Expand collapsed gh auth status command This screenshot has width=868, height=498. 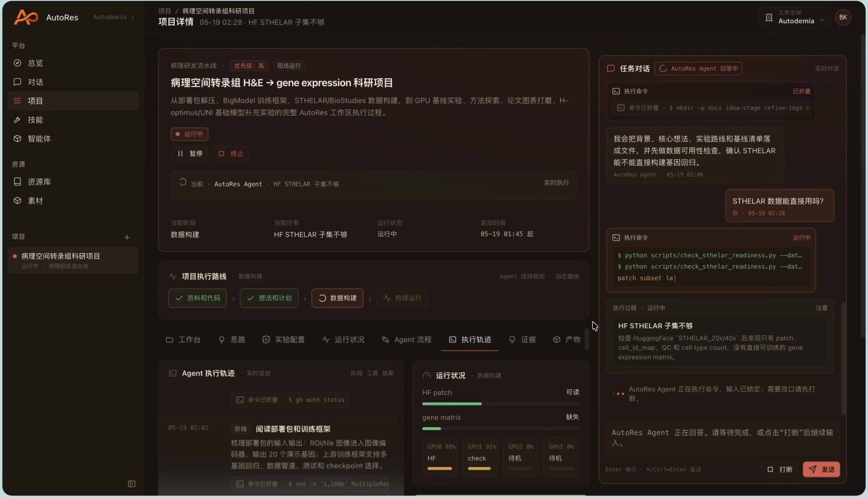[x=290, y=399]
